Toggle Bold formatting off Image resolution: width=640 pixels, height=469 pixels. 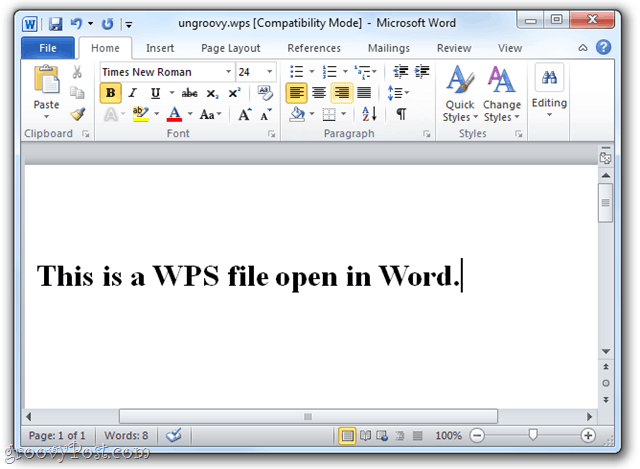pyautogui.click(x=110, y=93)
